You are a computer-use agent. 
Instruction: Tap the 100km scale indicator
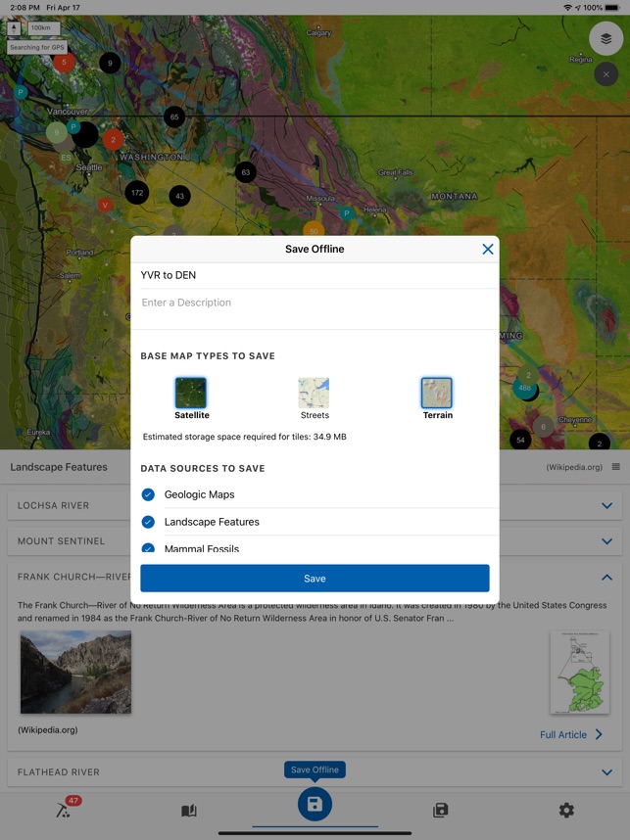click(x=43, y=27)
